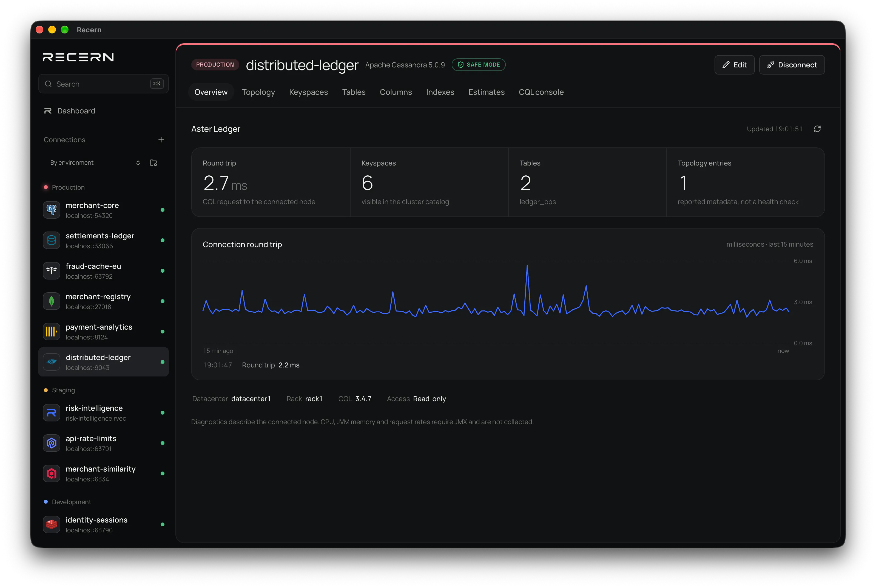Screen dimensions: 876x588
Task: Click the SAFE MODE shield badge
Action: pyautogui.click(x=478, y=65)
